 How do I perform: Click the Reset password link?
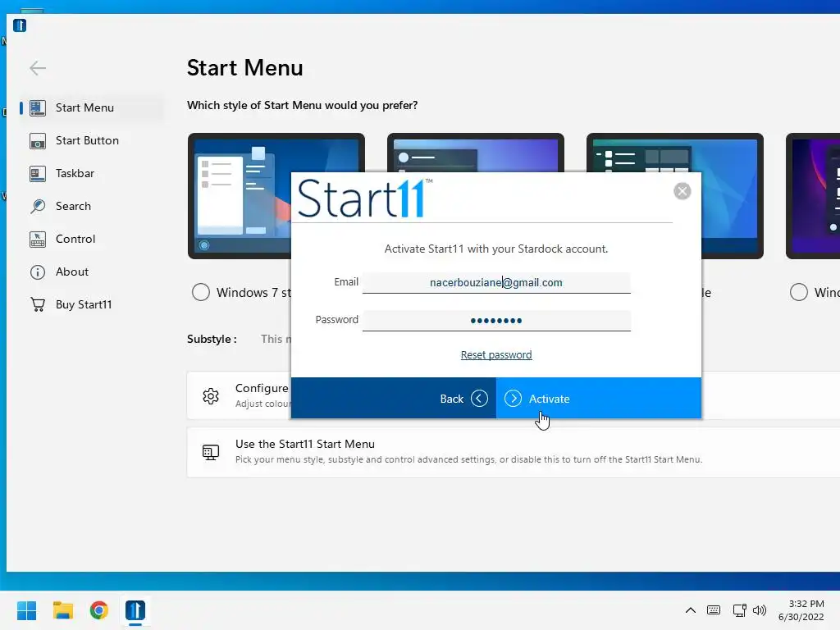click(496, 354)
